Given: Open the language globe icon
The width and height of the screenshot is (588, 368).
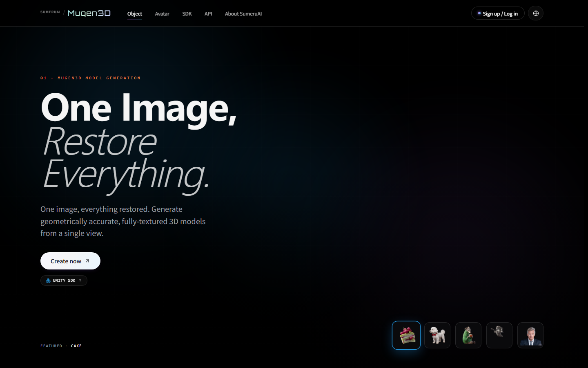Looking at the screenshot, I should click(536, 13).
